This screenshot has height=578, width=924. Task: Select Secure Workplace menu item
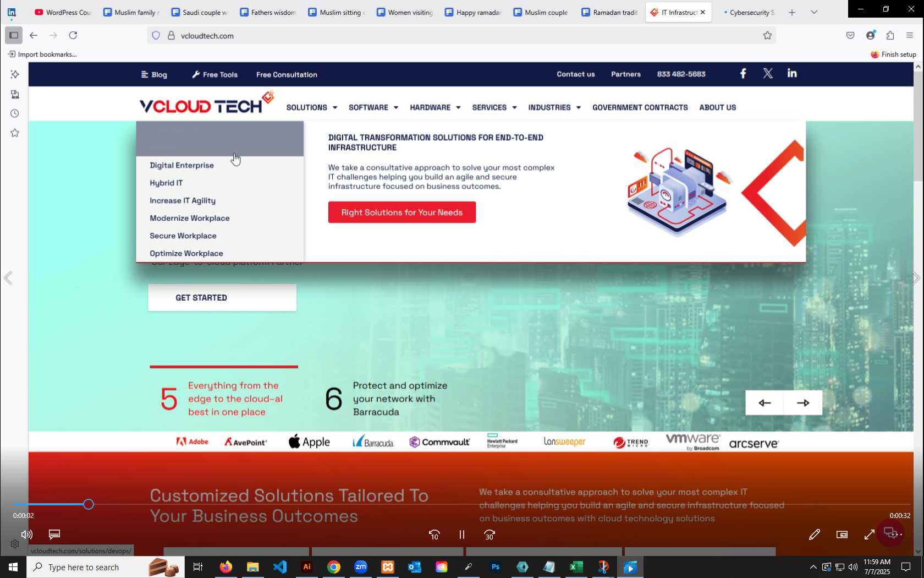point(183,236)
